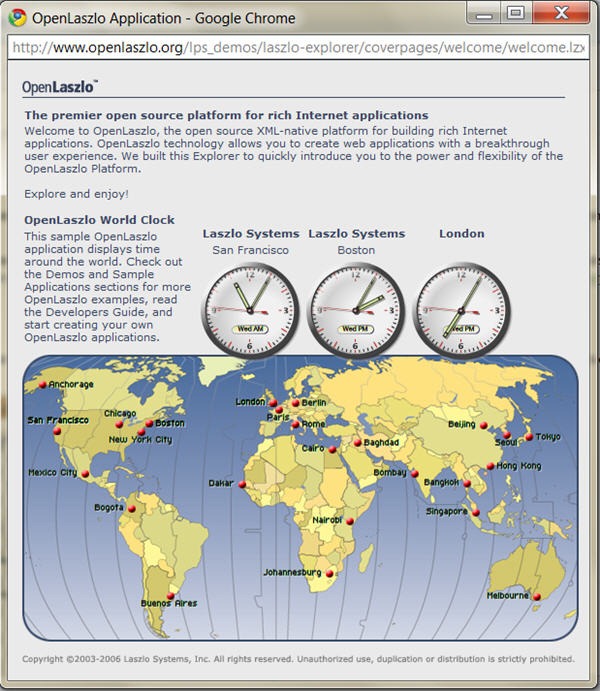Select the Hong Kong map marker
This screenshot has height=691, width=600.
point(490,466)
